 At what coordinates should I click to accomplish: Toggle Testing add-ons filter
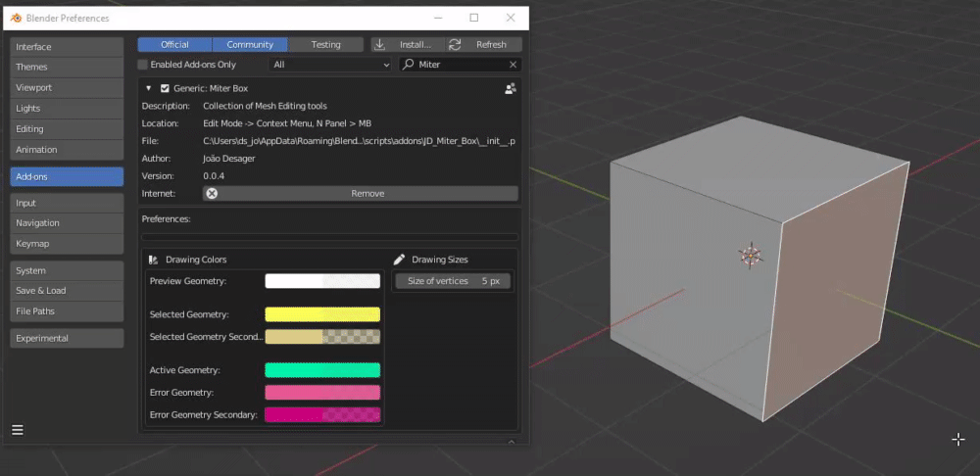click(x=325, y=44)
